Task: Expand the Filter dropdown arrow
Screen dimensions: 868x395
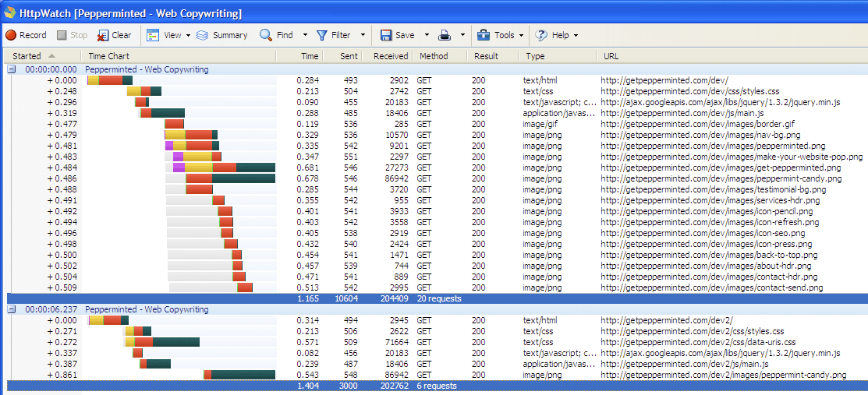Action: [x=363, y=35]
